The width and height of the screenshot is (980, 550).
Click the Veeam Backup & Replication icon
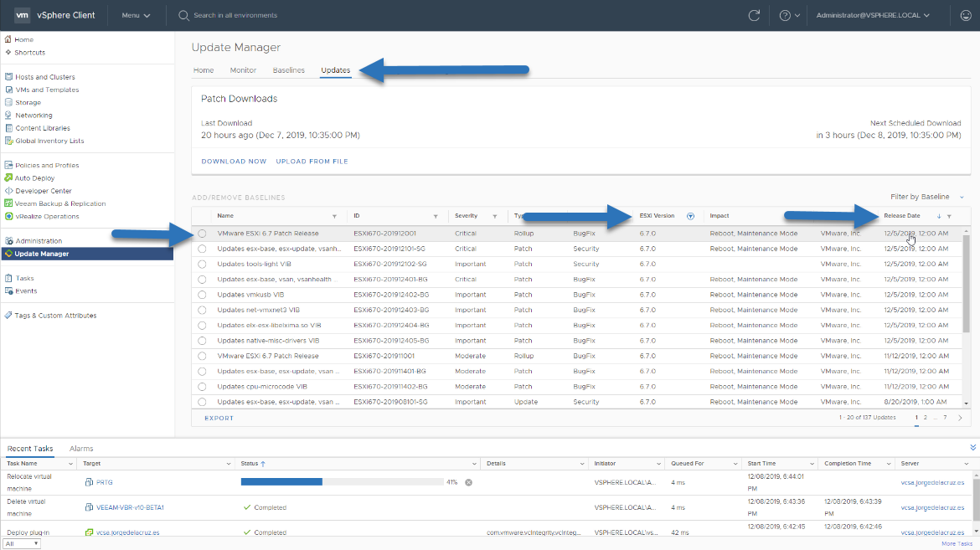[x=8, y=203]
